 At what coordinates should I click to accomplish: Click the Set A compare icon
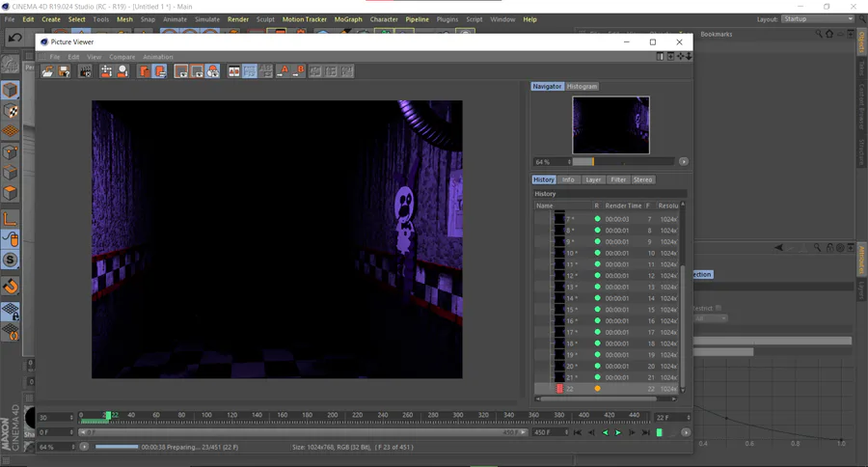pos(283,70)
